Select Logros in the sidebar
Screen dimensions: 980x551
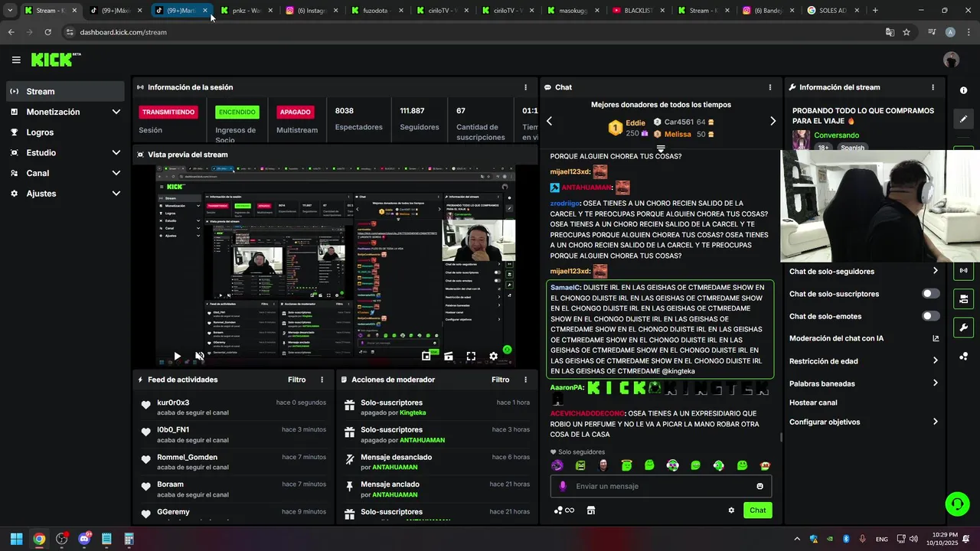point(65,132)
